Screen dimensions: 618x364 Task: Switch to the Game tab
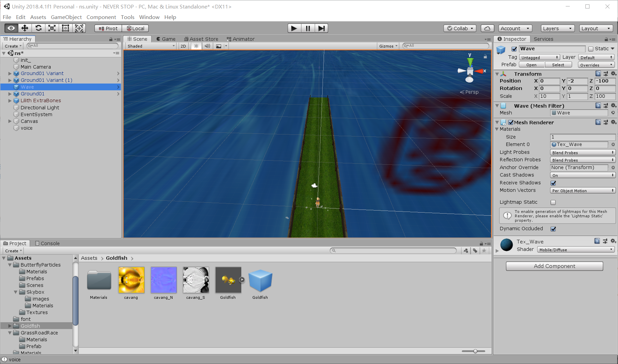[x=166, y=39]
